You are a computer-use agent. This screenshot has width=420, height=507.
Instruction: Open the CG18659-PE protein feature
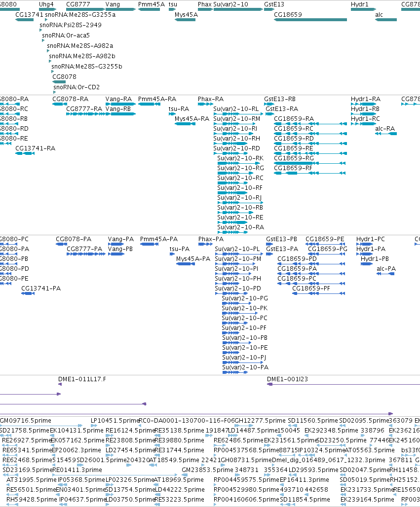tap(325, 244)
